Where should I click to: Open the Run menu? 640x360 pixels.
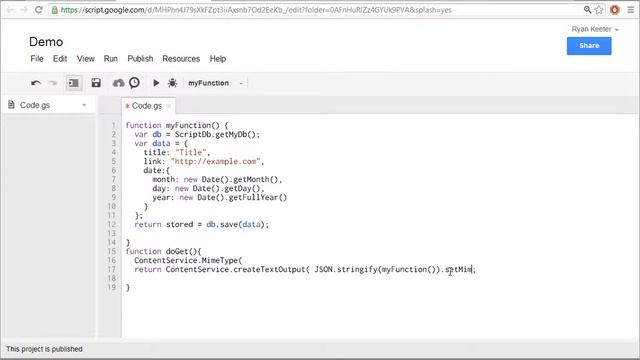(111, 59)
